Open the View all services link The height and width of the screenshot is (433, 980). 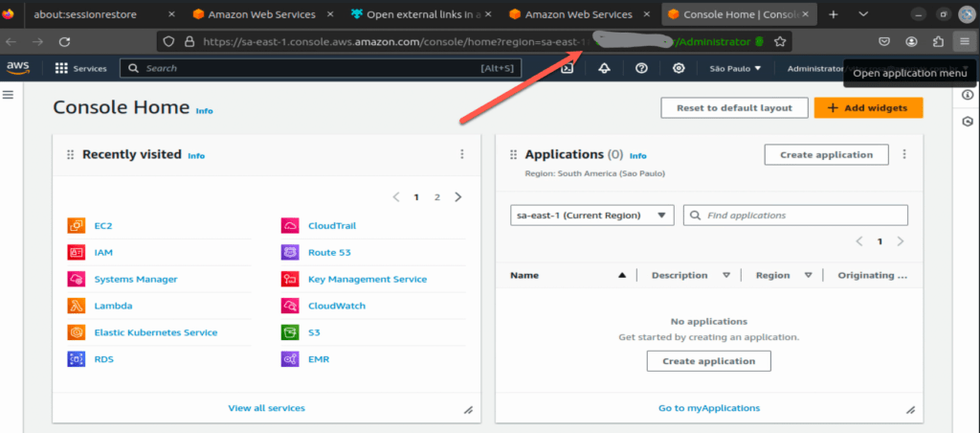(x=267, y=408)
